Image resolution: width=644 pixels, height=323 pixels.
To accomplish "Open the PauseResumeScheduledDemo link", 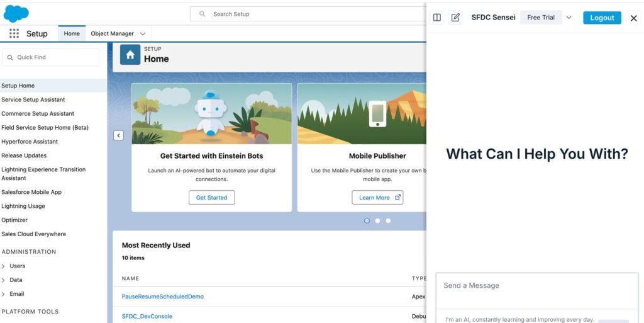I will pyautogui.click(x=163, y=297).
